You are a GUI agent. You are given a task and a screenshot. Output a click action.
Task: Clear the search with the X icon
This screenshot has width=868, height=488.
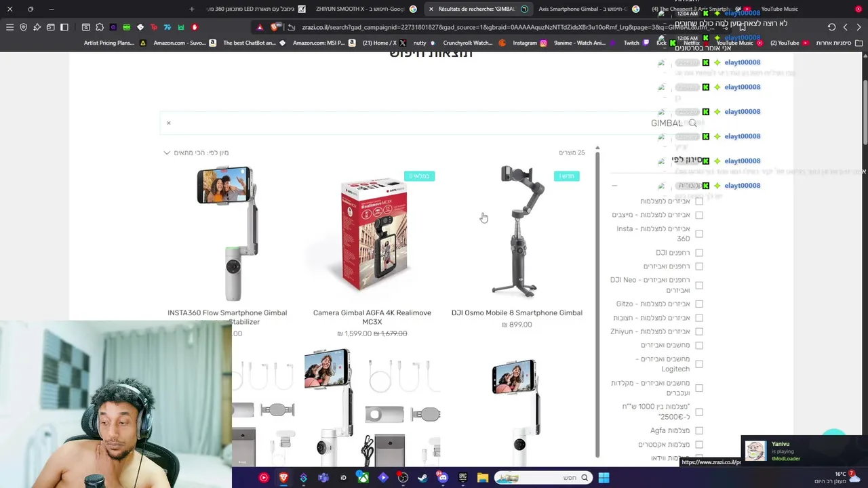169,123
